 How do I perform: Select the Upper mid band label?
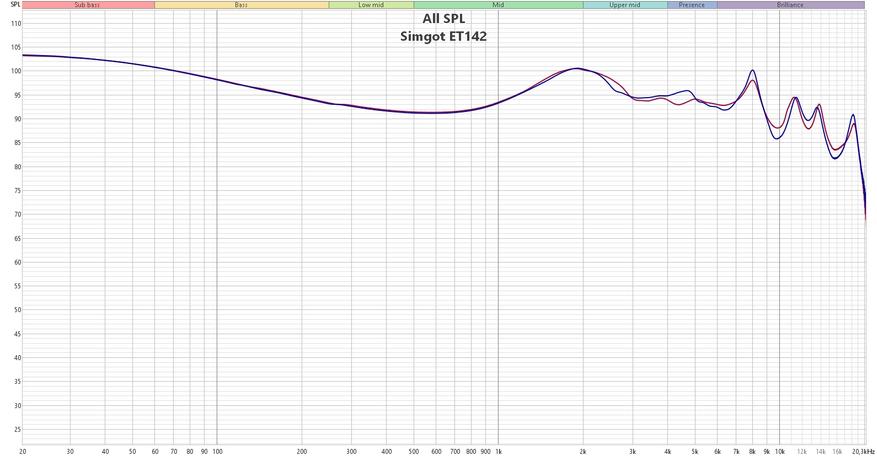point(625,5)
